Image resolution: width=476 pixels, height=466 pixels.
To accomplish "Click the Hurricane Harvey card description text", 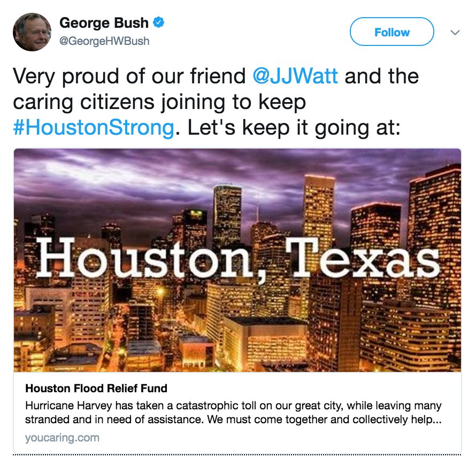I will click(233, 413).
